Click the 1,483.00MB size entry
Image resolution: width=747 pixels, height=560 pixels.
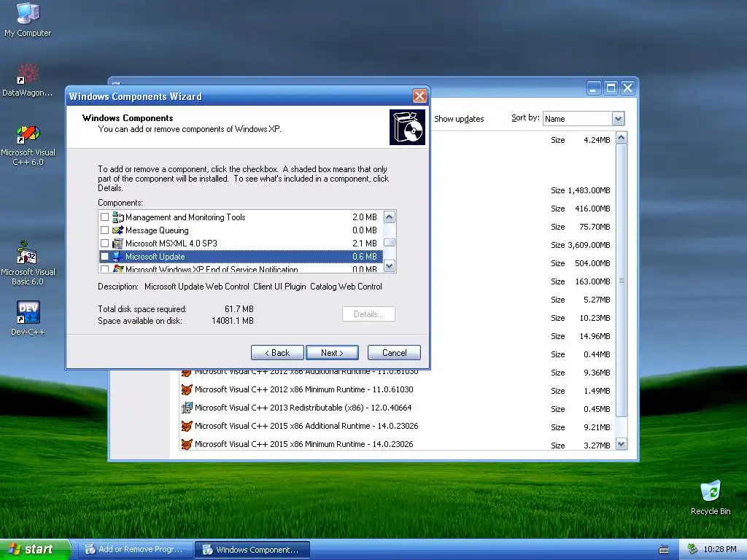point(589,190)
